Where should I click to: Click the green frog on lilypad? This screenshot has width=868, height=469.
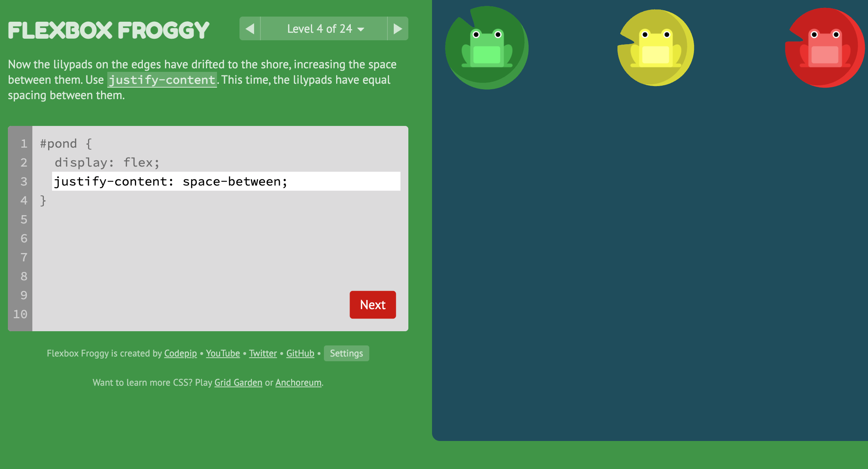point(487,48)
